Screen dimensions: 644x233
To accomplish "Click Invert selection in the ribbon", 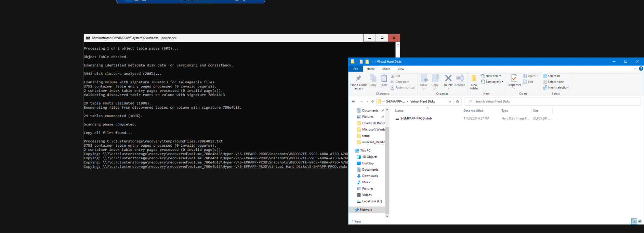I will pos(555,88).
